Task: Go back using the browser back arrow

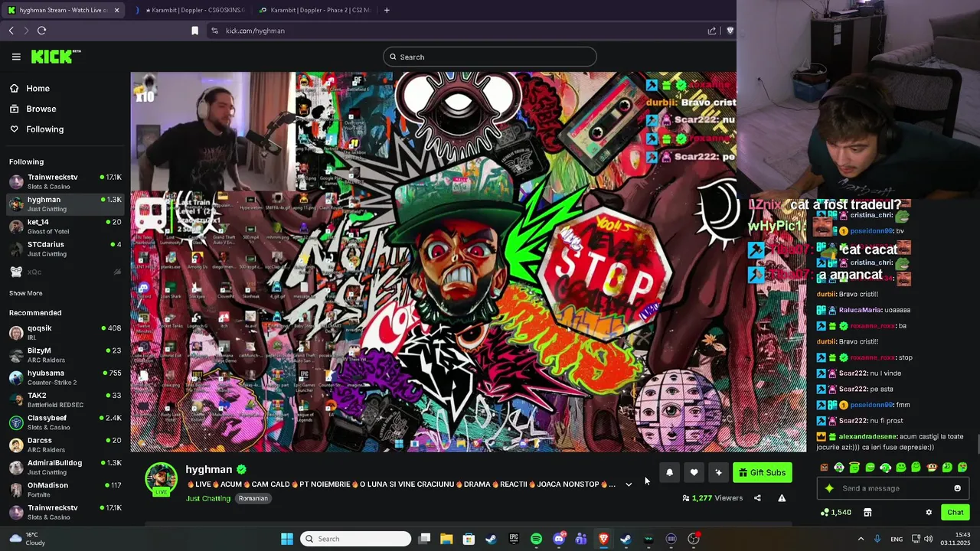Action: coord(11,31)
